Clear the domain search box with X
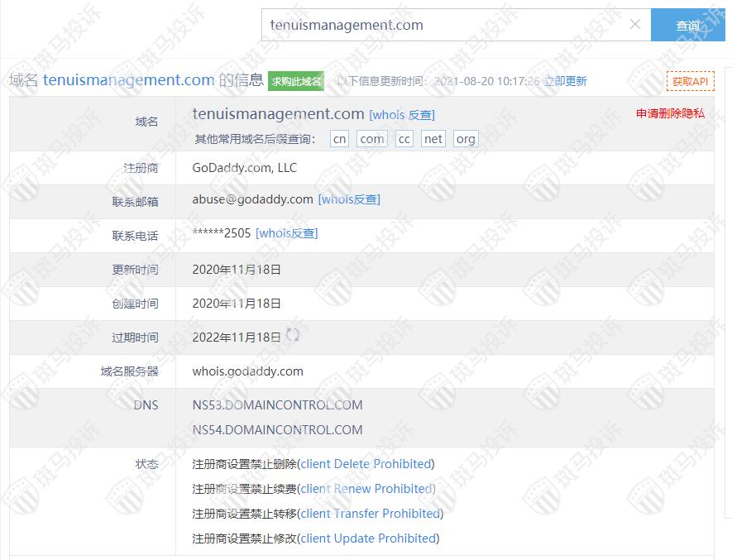732x560 pixels. click(635, 25)
